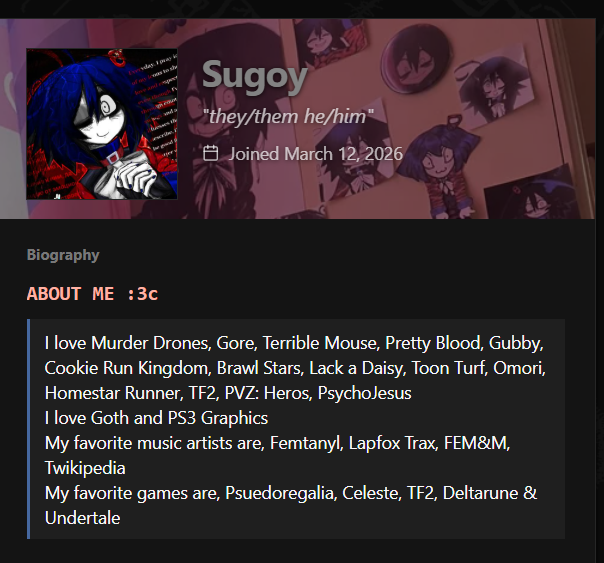Click the word Undertale on last line

point(82,518)
